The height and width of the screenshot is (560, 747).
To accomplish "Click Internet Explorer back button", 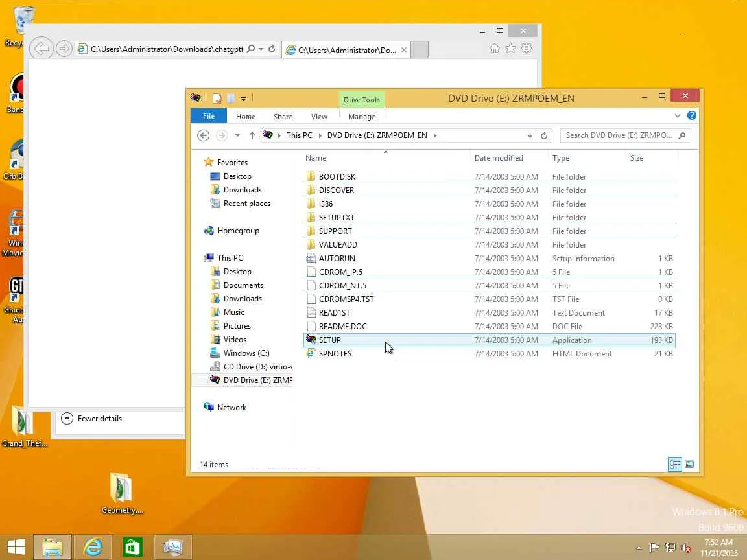I will tap(41, 49).
